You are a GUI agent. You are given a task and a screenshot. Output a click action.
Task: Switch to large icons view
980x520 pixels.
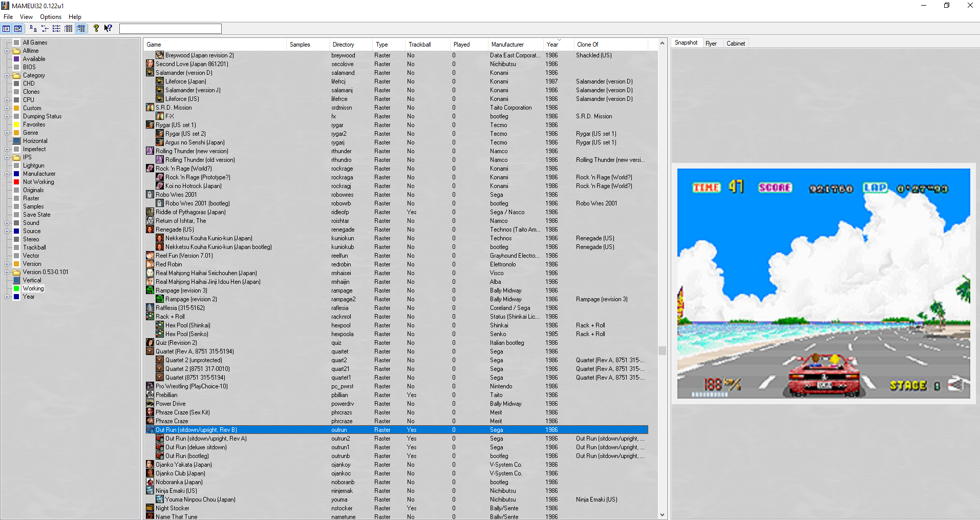33,29
